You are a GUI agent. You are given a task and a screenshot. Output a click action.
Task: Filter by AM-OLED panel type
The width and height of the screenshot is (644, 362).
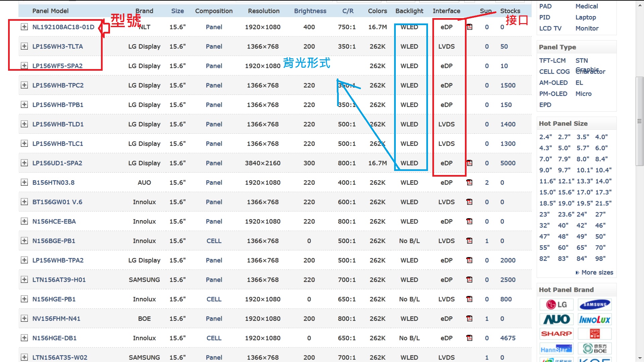[x=553, y=83]
